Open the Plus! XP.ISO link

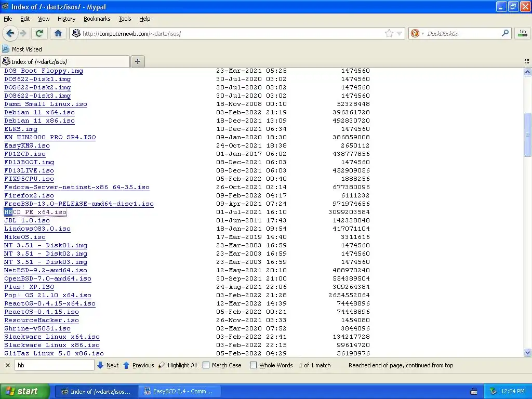[x=29, y=287]
